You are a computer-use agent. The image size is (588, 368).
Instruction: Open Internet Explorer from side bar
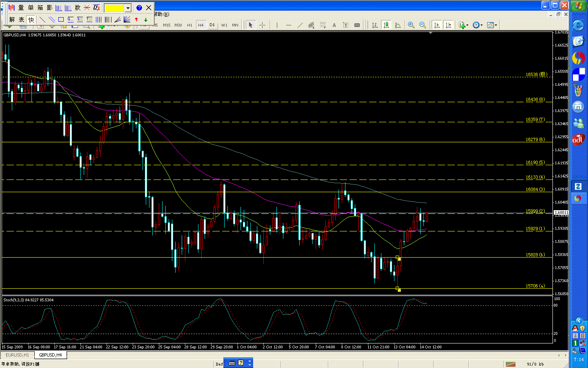[578, 25]
